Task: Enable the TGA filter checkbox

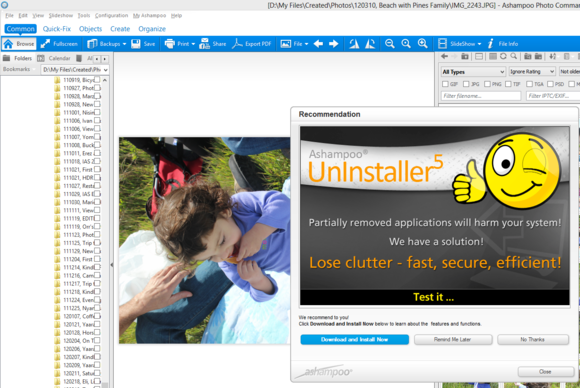Action: [x=529, y=84]
